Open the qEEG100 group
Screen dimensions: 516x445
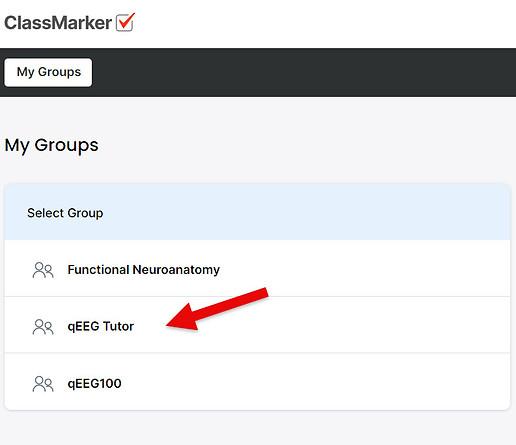(x=257, y=382)
